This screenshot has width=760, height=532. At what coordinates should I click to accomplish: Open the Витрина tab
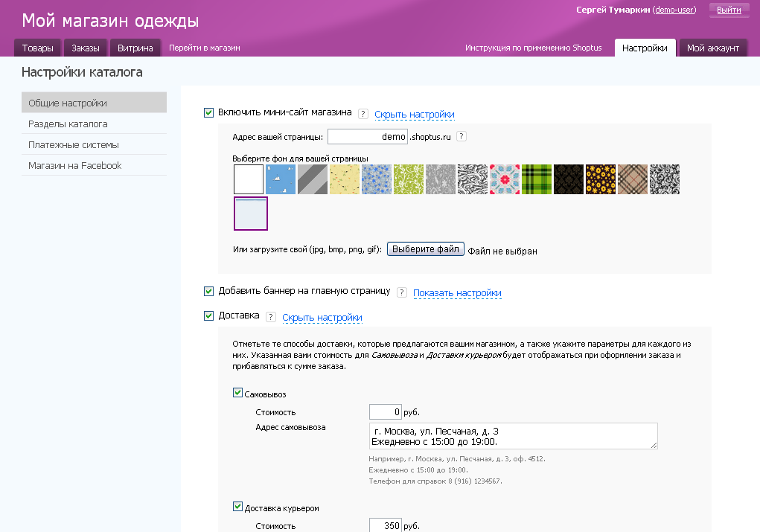[x=135, y=48]
